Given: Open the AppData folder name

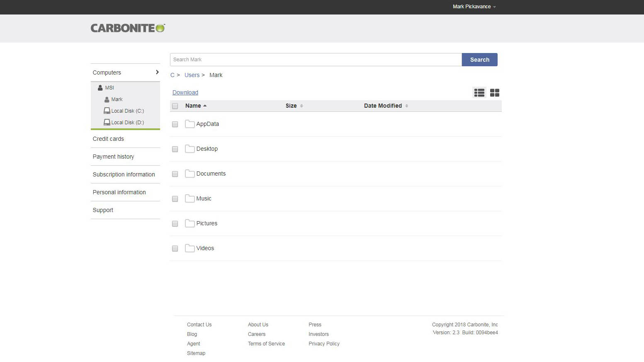Looking at the screenshot, I should coord(208,124).
